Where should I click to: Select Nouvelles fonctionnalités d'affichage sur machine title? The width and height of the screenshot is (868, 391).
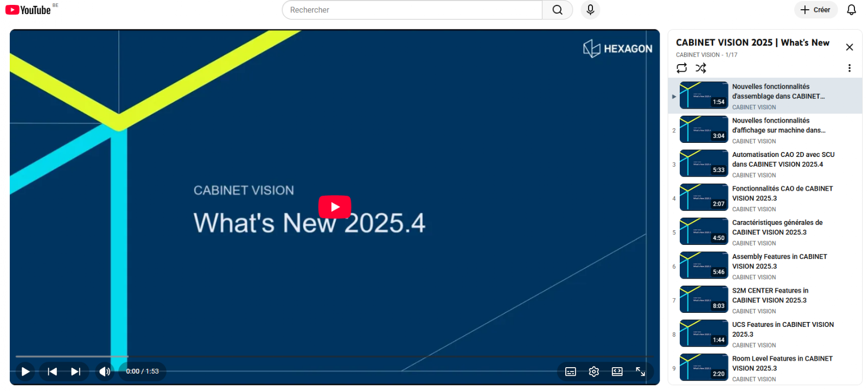[779, 125]
